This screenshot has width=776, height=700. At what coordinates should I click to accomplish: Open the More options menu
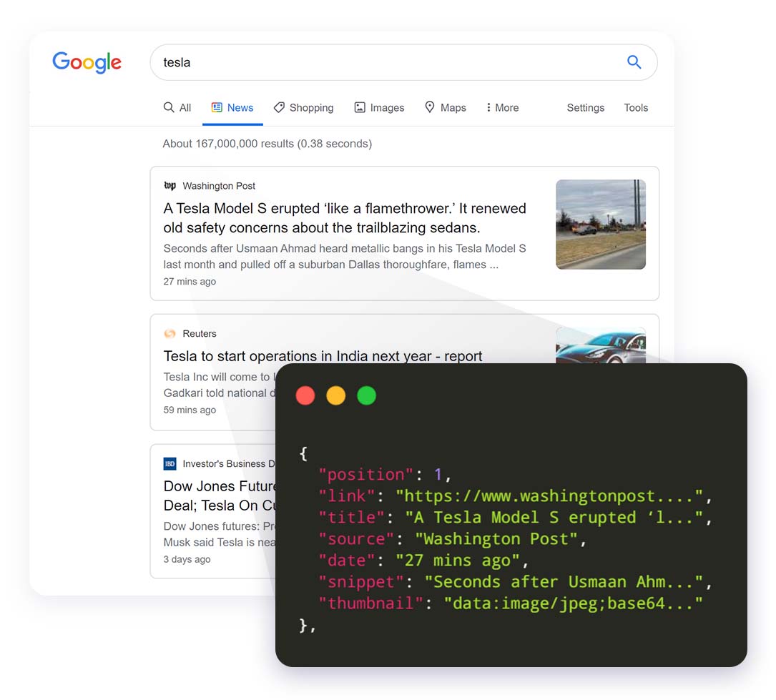(x=502, y=108)
